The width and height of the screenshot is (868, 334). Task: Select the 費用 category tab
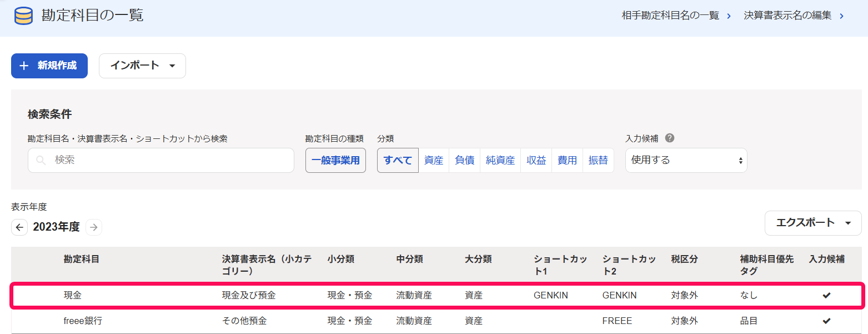(x=568, y=161)
